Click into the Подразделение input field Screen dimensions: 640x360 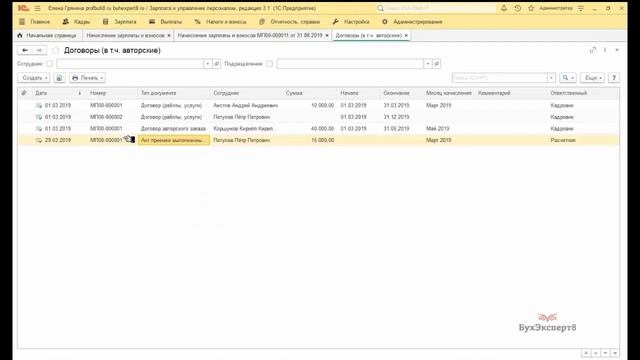[x=350, y=64]
